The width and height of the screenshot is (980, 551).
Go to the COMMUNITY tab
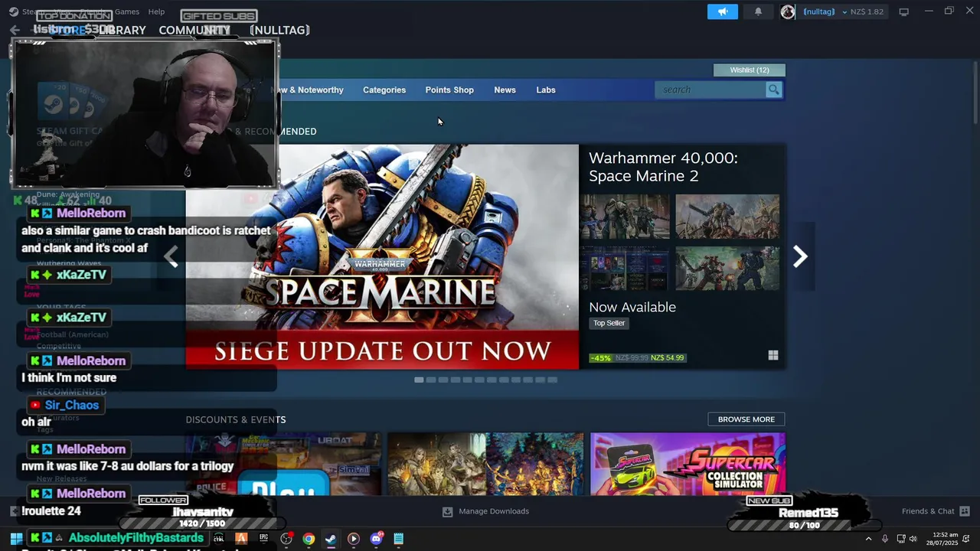(194, 30)
